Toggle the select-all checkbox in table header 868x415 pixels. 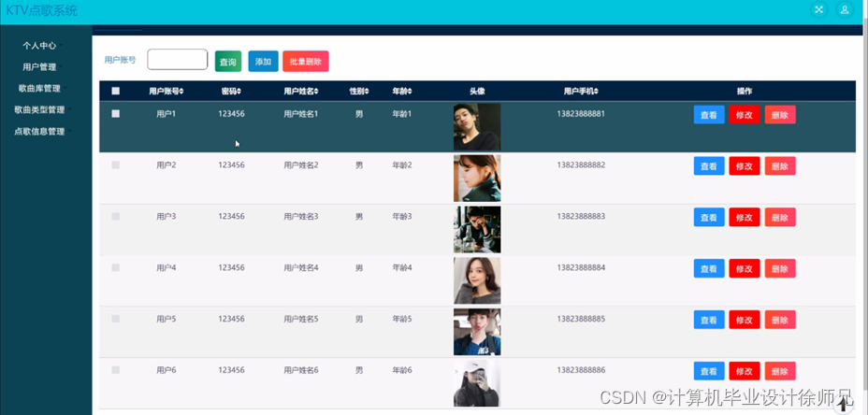[116, 92]
